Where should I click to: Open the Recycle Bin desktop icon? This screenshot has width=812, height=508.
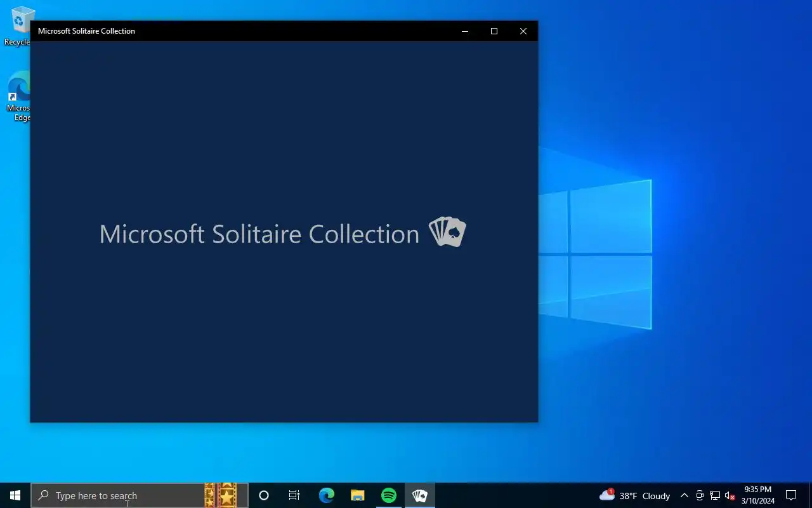pyautogui.click(x=18, y=27)
